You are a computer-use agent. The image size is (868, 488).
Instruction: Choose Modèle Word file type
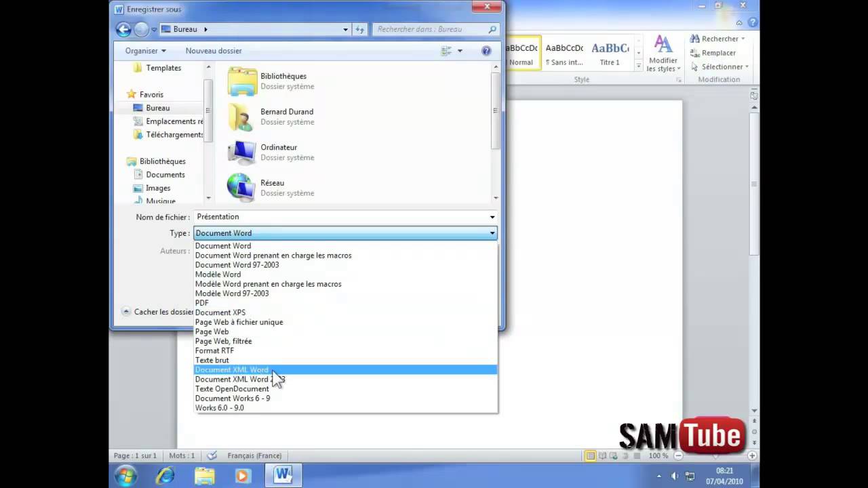tap(346, 274)
